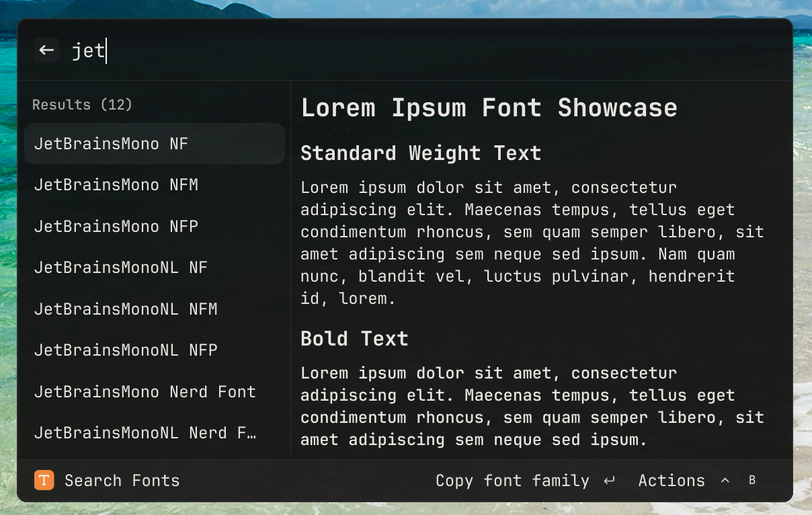Select JetBrainsMono Nerd Font
812x515 pixels.
tap(154, 392)
